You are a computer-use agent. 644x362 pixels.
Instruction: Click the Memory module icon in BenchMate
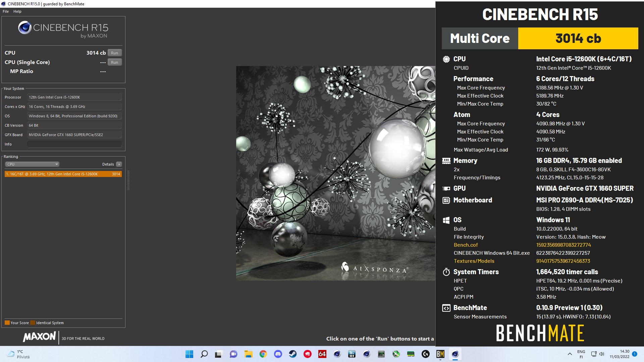(x=446, y=161)
